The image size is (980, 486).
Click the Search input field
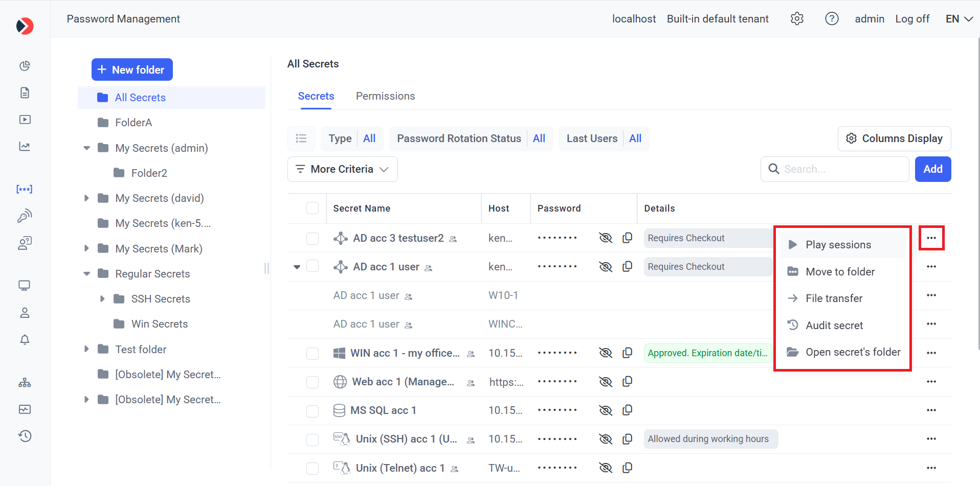[841, 169]
